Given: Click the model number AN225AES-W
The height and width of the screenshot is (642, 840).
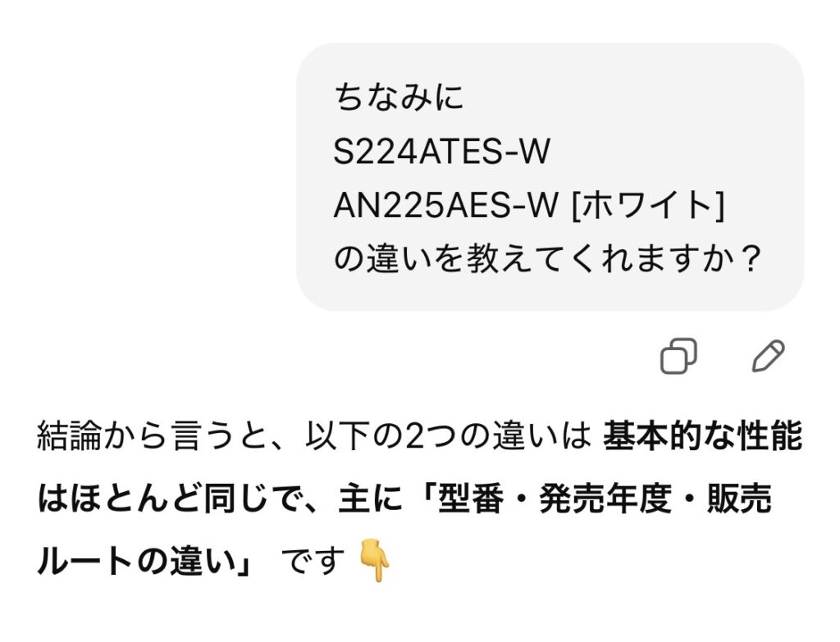Looking at the screenshot, I should [445, 205].
